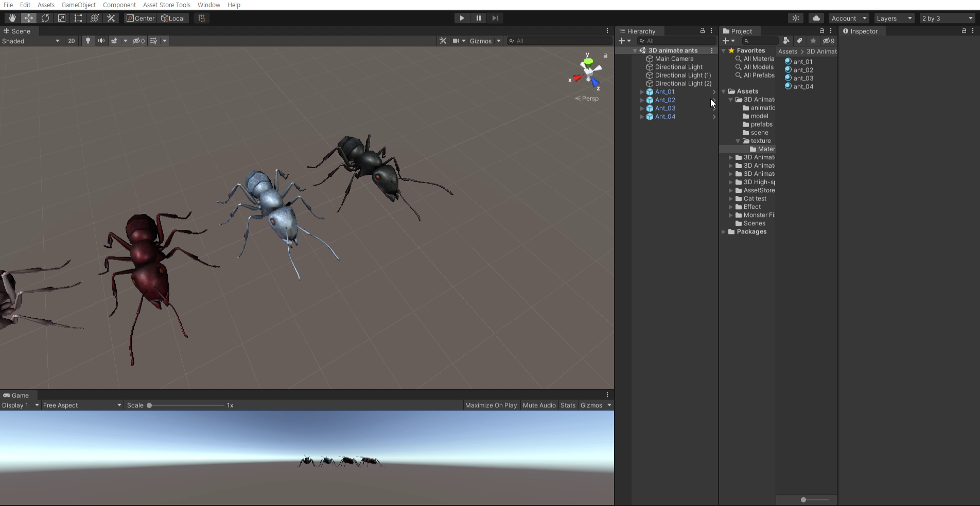980x506 pixels.
Task: Toggle grid snapping icon in toolbar
Action: (x=202, y=18)
